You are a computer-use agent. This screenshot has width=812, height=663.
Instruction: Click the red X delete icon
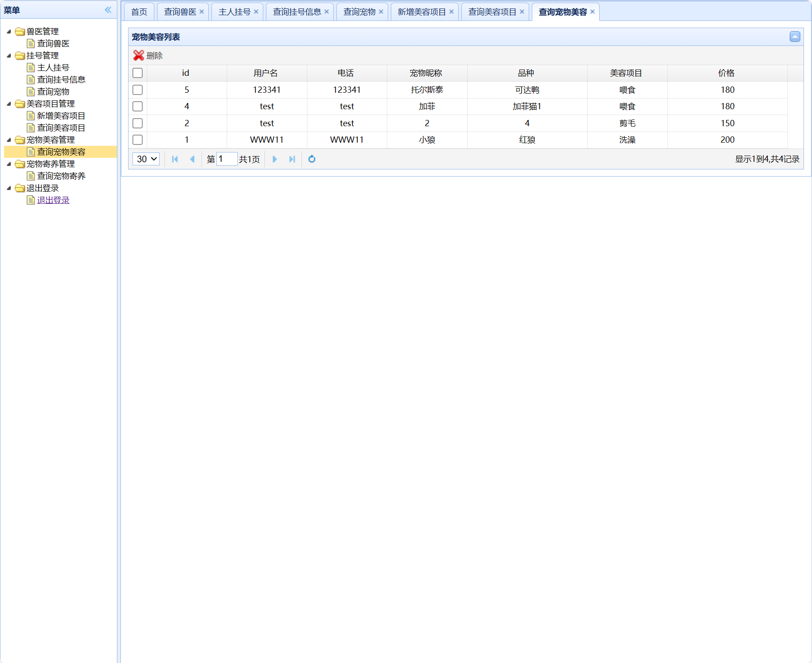(139, 55)
